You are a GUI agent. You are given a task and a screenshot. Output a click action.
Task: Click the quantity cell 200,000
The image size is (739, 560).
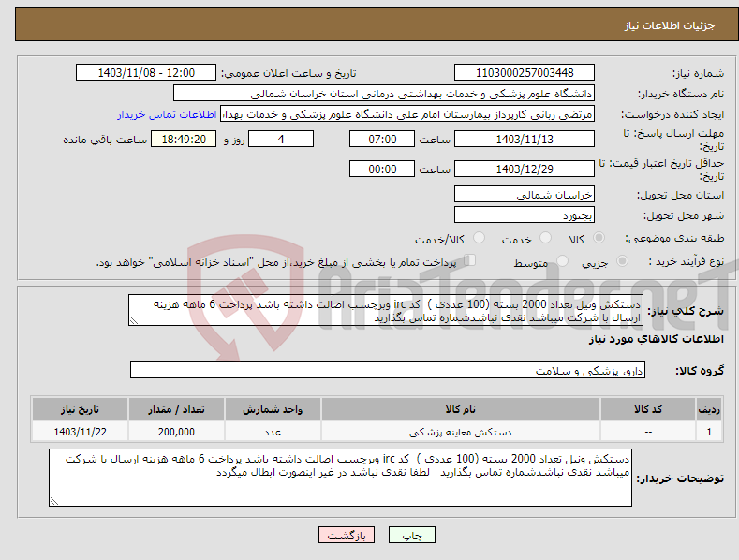click(x=176, y=432)
